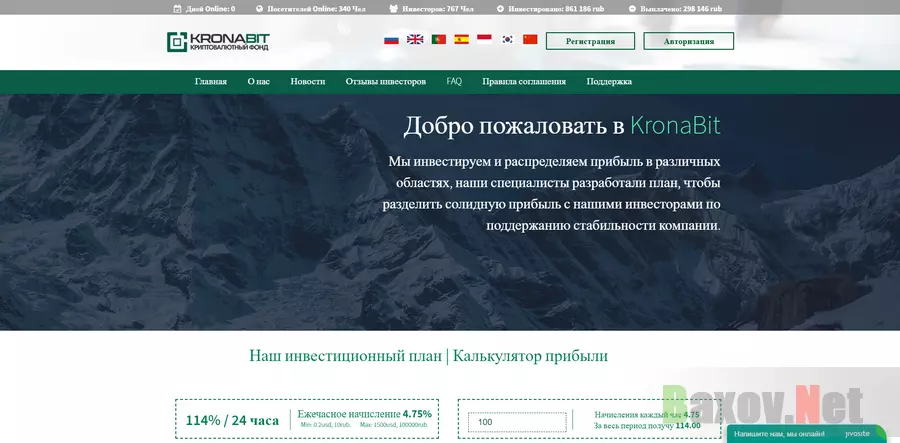Open Правила соглашения page
The image size is (900, 443).
click(x=524, y=81)
